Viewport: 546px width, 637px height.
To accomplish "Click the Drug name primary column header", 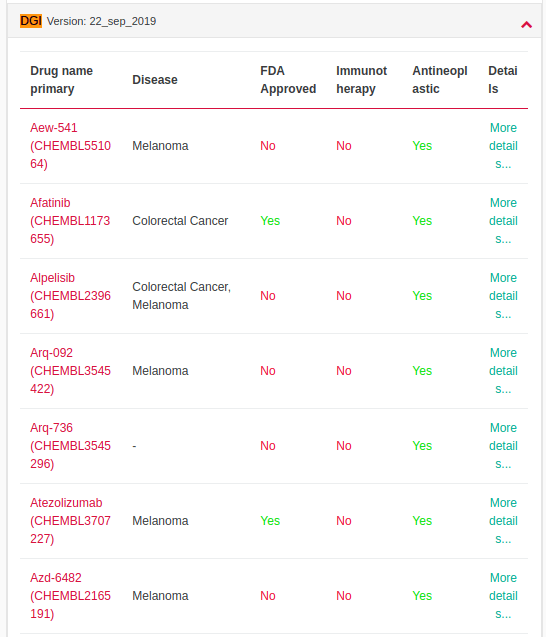I will (61, 80).
